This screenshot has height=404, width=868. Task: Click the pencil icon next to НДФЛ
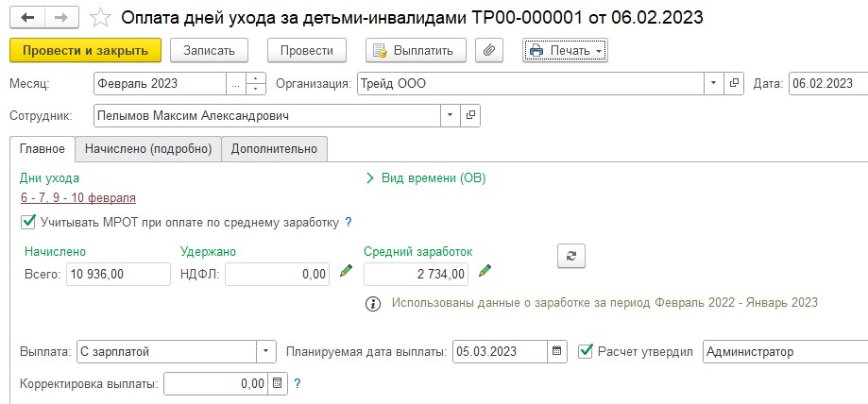pyautogui.click(x=346, y=273)
